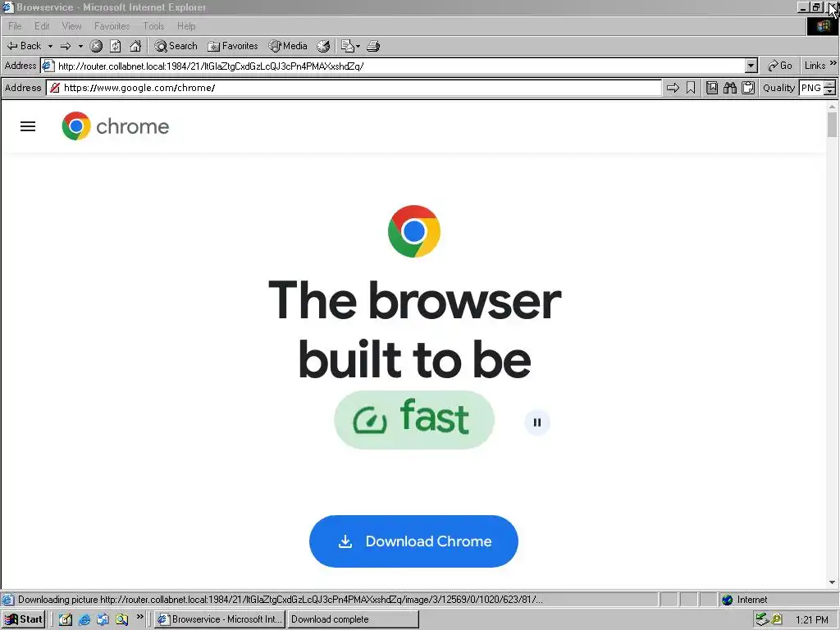Expand the IE address bar dropdown
This screenshot has width=840, height=630.
coord(751,66)
